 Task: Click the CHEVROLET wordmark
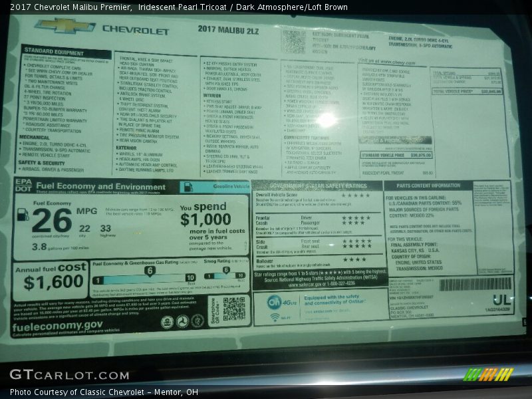pos(136,30)
